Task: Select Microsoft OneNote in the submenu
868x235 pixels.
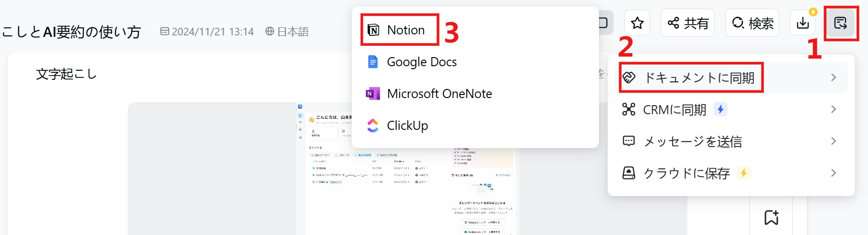Action: pyautogui.click(x=475, y=94)
